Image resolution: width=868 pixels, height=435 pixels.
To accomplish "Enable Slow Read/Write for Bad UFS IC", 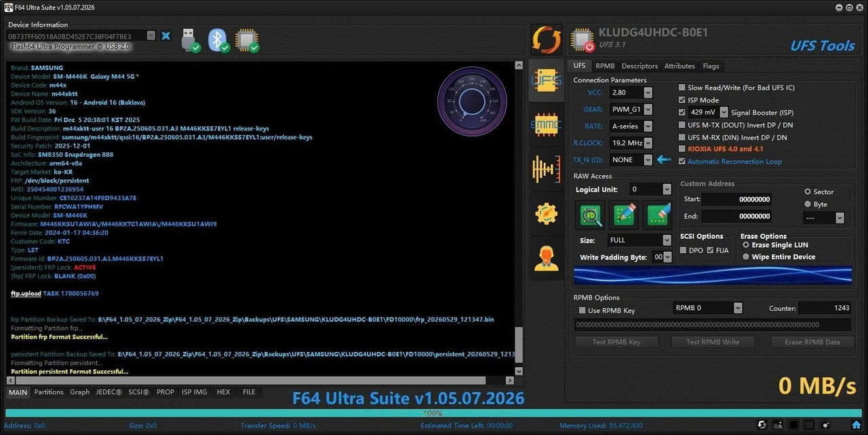I will 682,88.
